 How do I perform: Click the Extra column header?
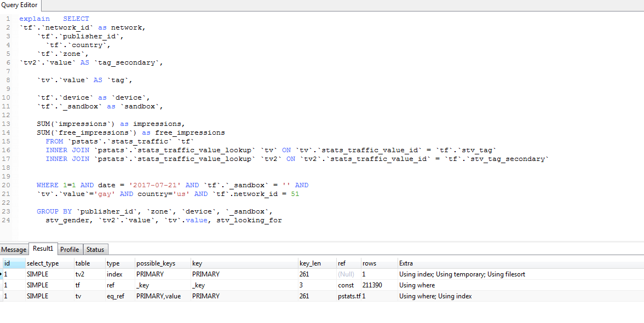pyautogui.click(x=406, y=263)
